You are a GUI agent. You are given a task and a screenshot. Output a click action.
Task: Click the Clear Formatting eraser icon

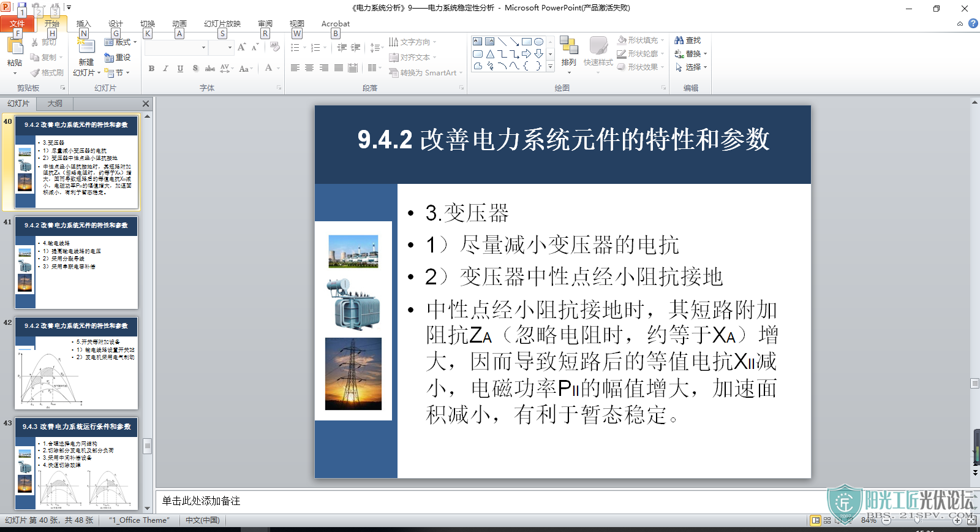(275, 47)
